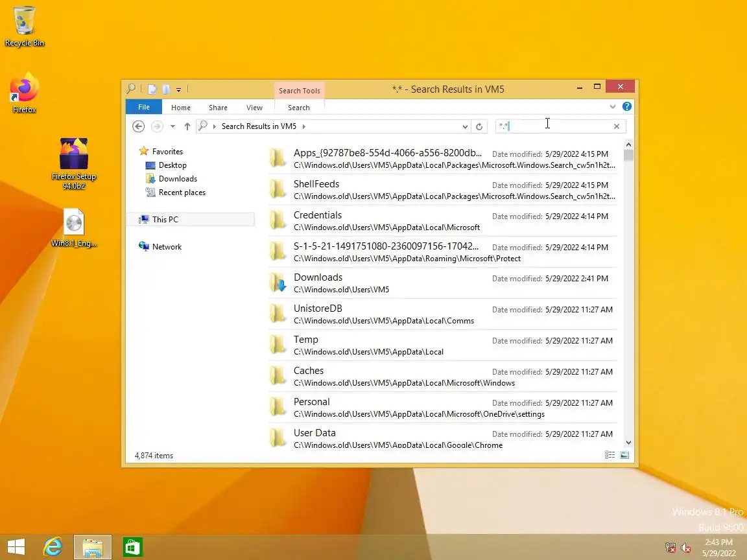The height and width of the screenshot is (560, 747).
Task: Open Downloads under Favorites
Action: tap(178, 179)
